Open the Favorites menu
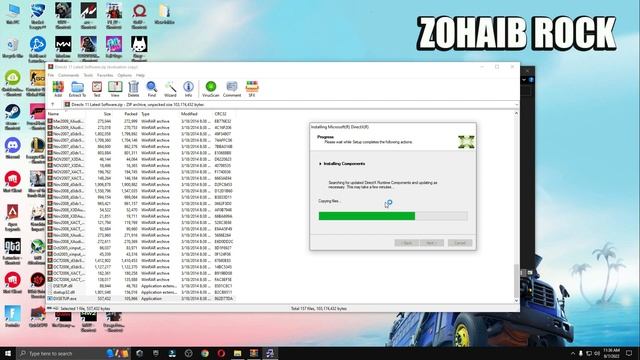640x360 pixels. pyautogui.click(x=105, y=75)
